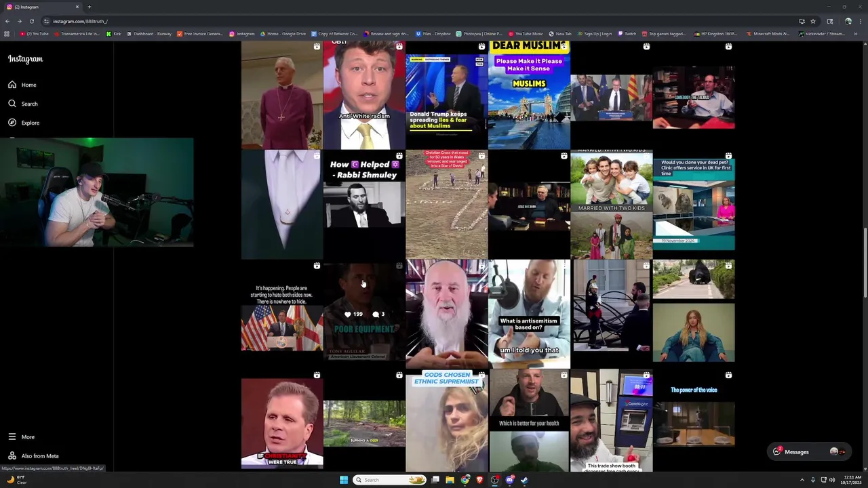Click browser back arrow

point(7,21)
